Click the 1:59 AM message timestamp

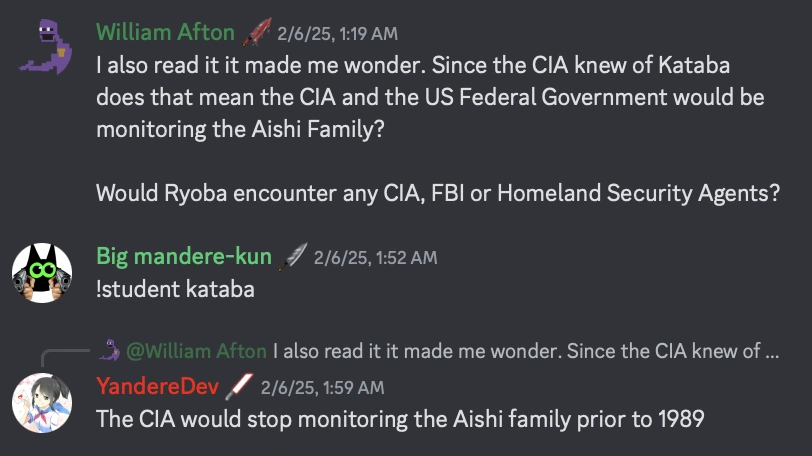point(322,387)
